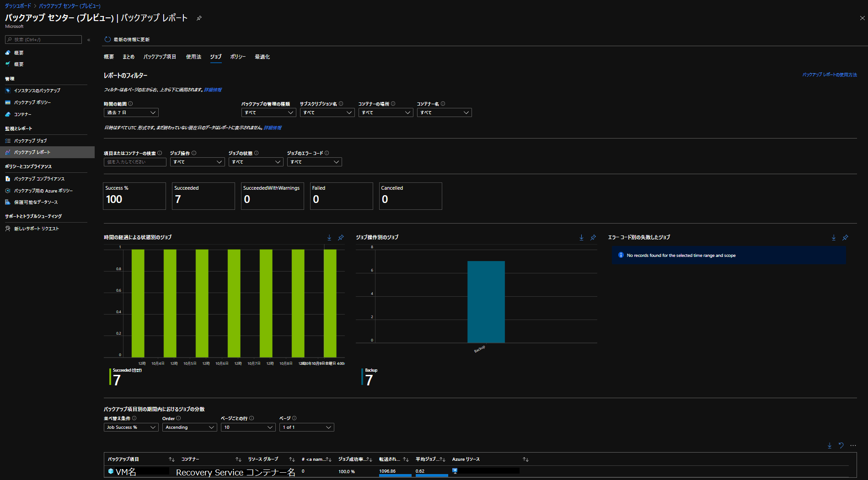Image resolution: width=868 pixels, height=480 pixels.
Task: Sort by リソース グループ column arrows
Action: pos(292,459)
